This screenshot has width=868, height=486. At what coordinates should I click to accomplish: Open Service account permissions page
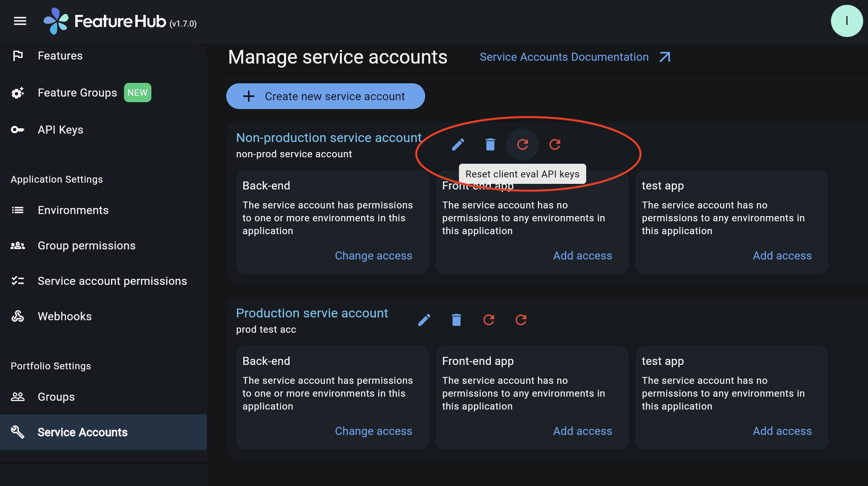pos(112,281)
